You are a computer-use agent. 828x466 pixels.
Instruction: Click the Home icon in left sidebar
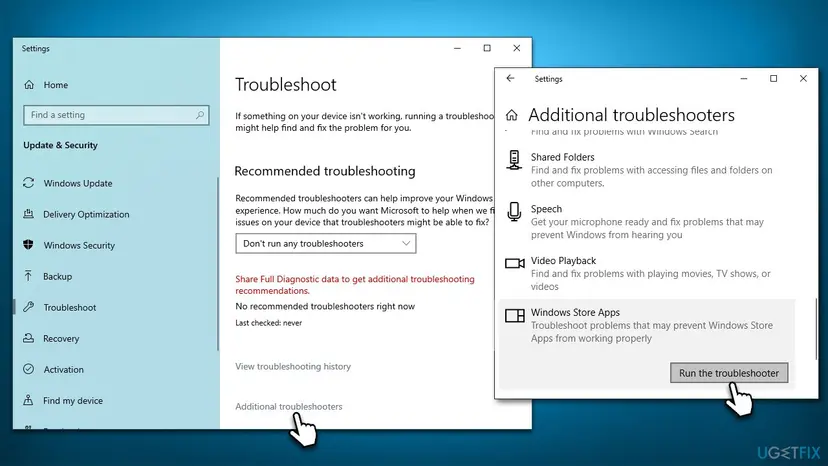tap(29, 85)
